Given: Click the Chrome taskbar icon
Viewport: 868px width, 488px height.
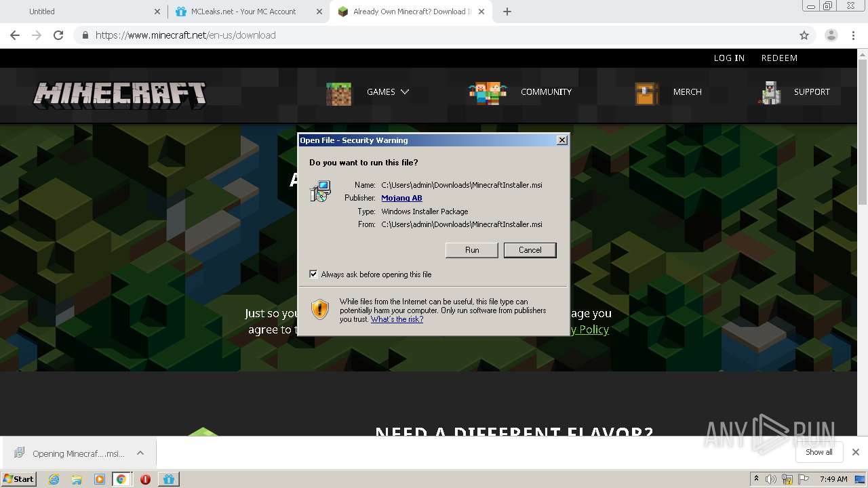Looking at the screenshot, I should pos(121,479).
